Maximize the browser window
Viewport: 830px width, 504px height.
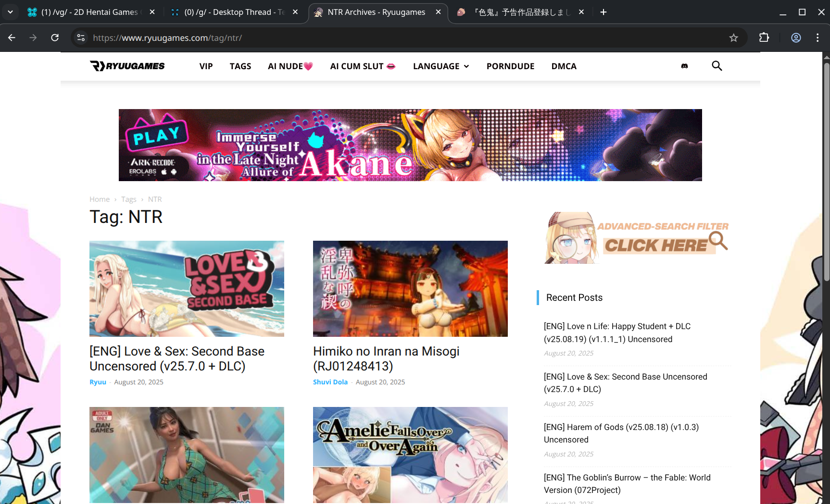tap(802, 12)
